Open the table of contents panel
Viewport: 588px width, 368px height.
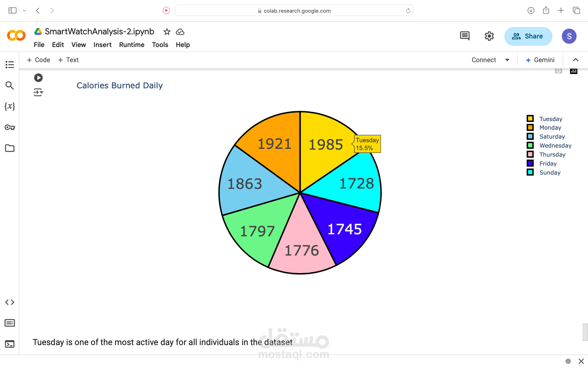10,65
